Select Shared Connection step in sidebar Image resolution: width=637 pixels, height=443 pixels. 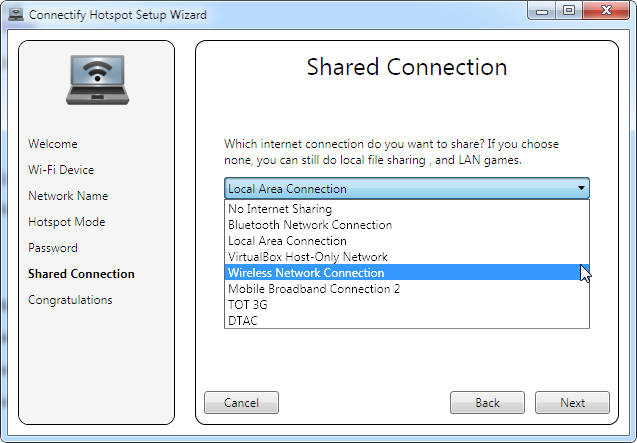(x=81, y=274)
